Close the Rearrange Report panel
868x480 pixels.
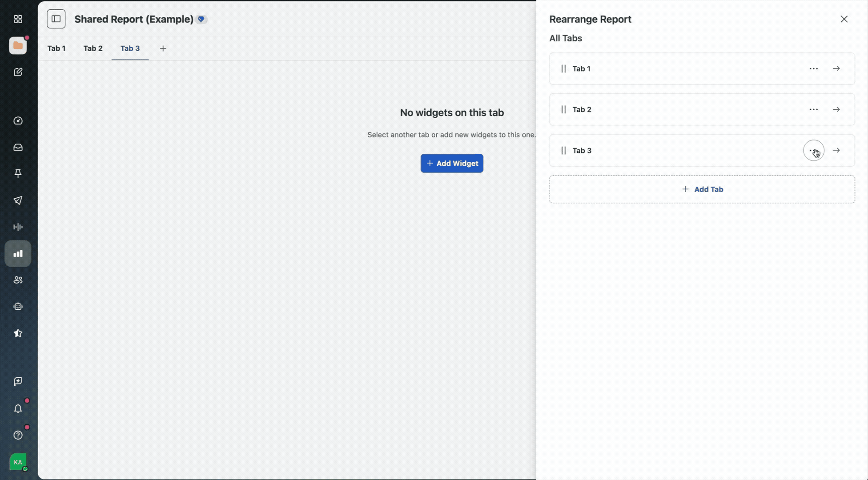[x=844, y=19]
